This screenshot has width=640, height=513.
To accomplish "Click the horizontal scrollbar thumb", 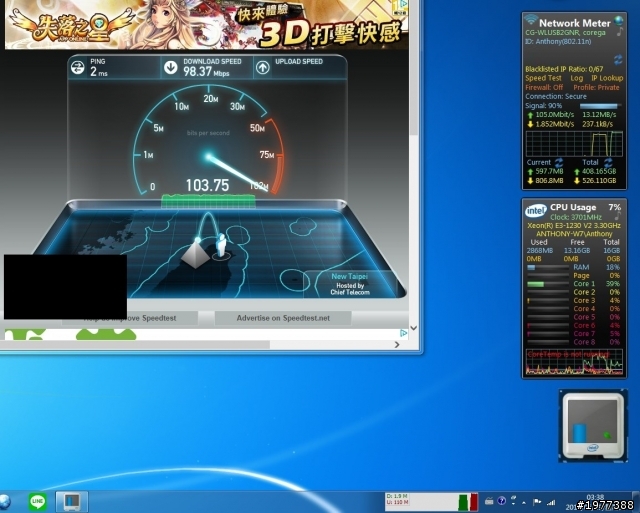I will pyautogui.click(x=135, y=345).
